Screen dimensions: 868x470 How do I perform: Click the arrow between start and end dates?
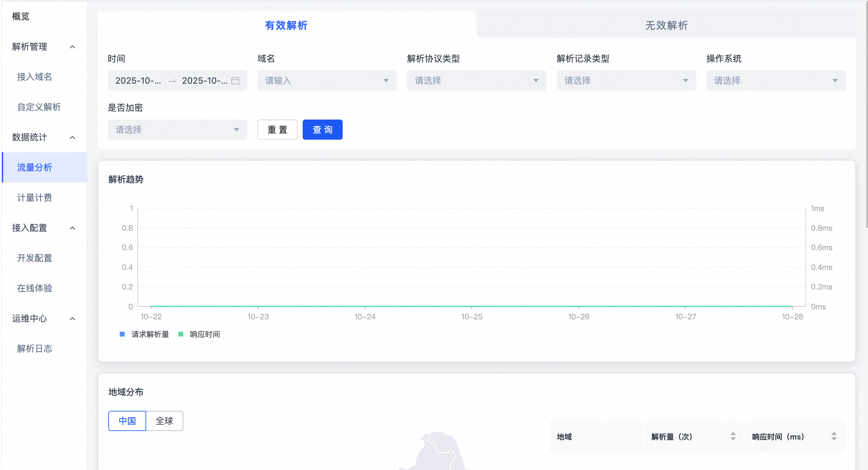coord(172,81)
